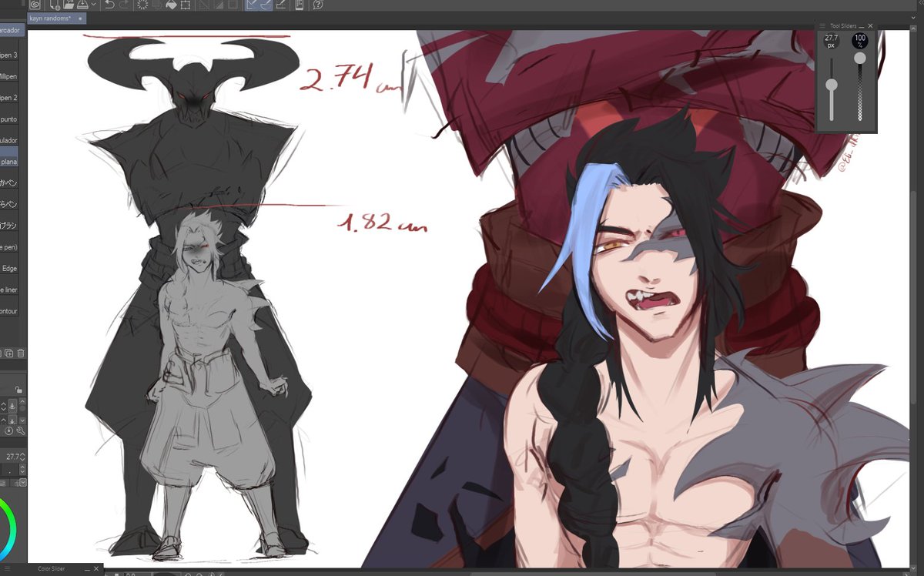Click the Tool Sliders opacity slider
Image resolution: width=924 pixels, height=576 pixels.
pos(860,87)
